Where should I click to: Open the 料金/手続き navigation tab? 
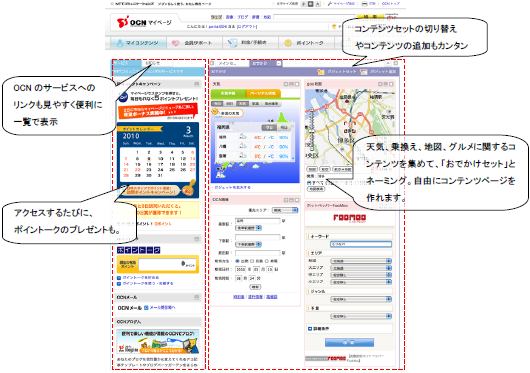coord(250,43)
